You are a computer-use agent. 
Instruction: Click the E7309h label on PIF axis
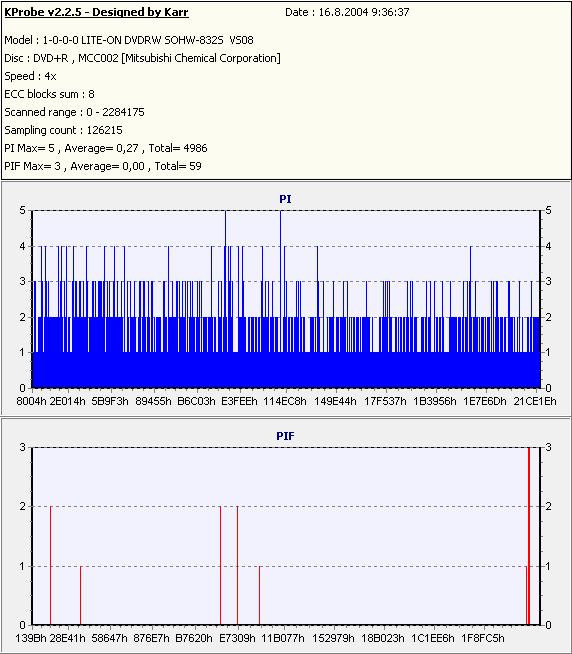pos(237,638)
